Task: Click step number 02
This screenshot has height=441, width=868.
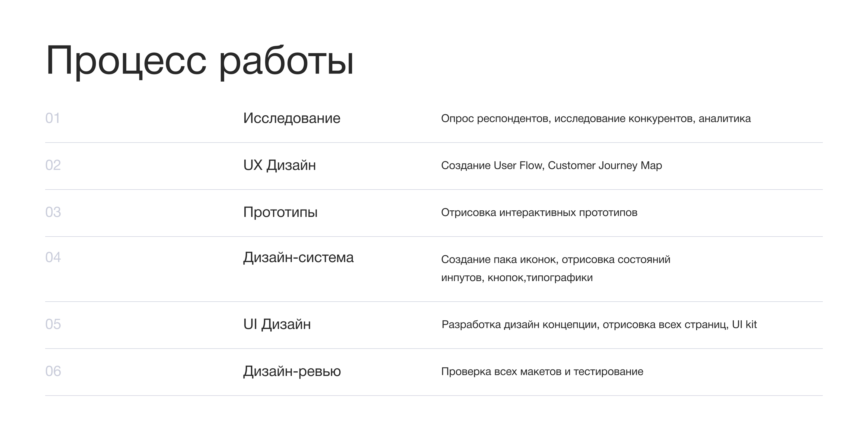Action: point(53,165)
